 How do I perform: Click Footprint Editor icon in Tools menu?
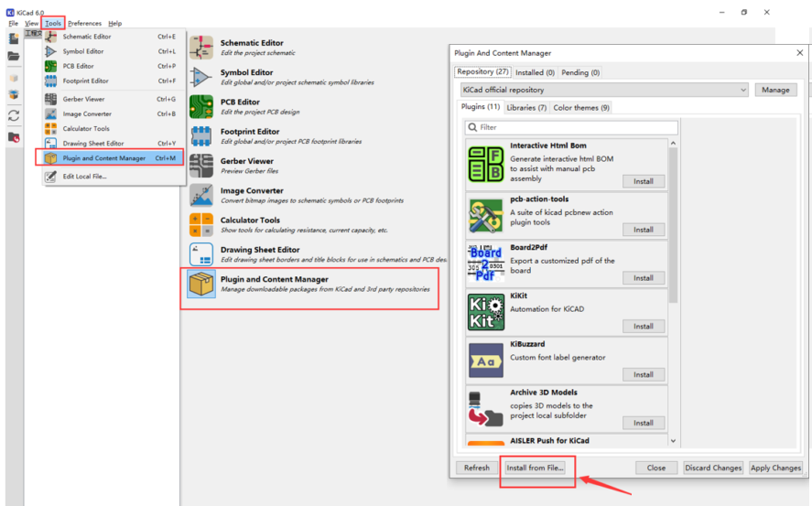(50, 81)
